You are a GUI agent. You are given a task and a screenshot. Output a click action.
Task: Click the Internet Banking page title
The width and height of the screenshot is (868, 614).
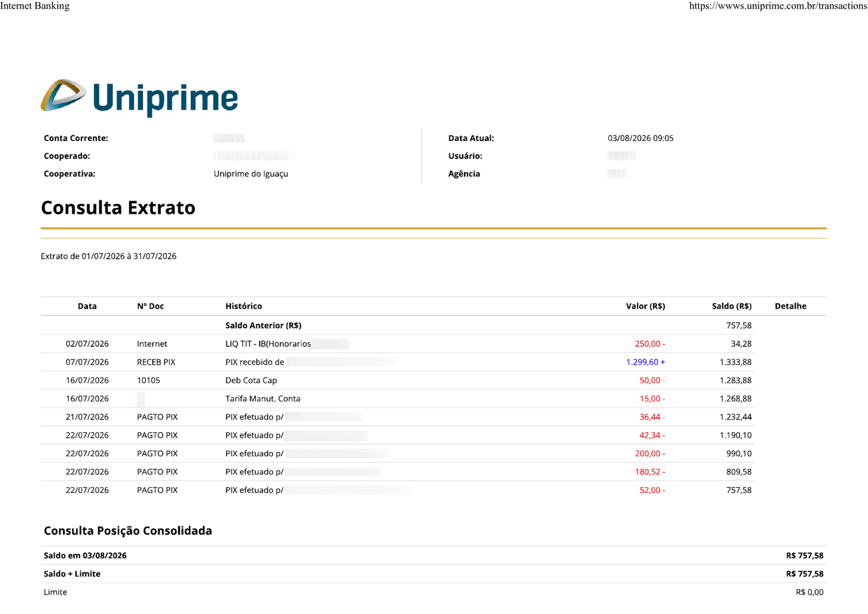point(35,6)
